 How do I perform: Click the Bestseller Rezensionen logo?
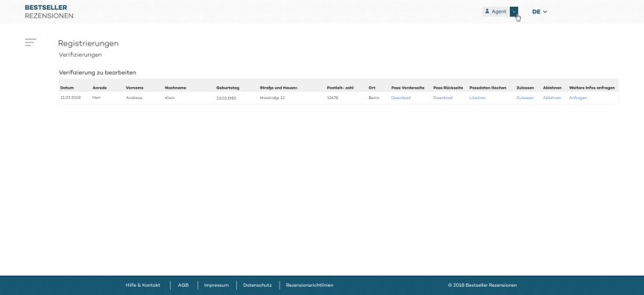click(x=49, y=11)
